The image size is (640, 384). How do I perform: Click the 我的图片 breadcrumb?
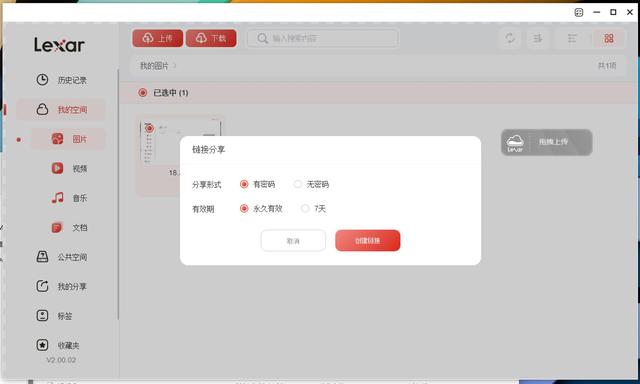click(x=154, y=66)
